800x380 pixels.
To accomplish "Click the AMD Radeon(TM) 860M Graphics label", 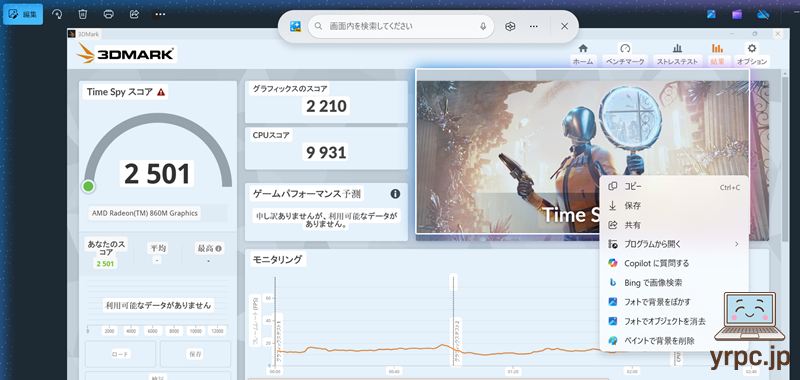I will pos(144,213).
